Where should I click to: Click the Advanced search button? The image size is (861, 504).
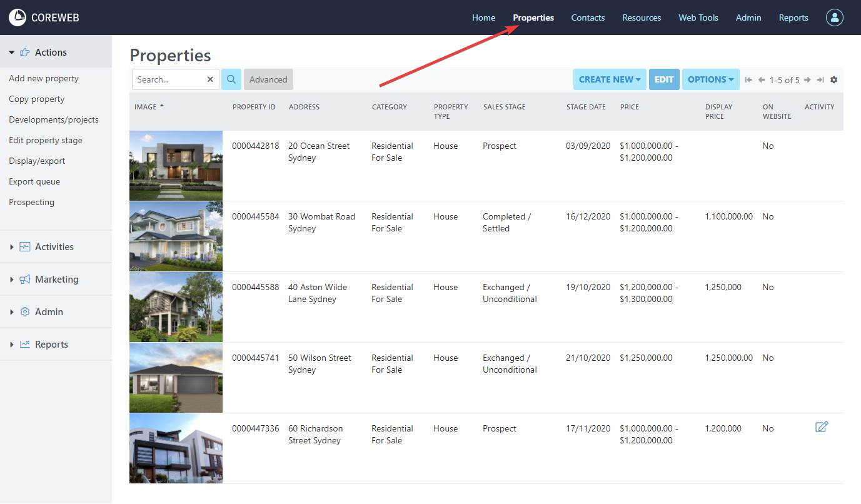point(268,79)
